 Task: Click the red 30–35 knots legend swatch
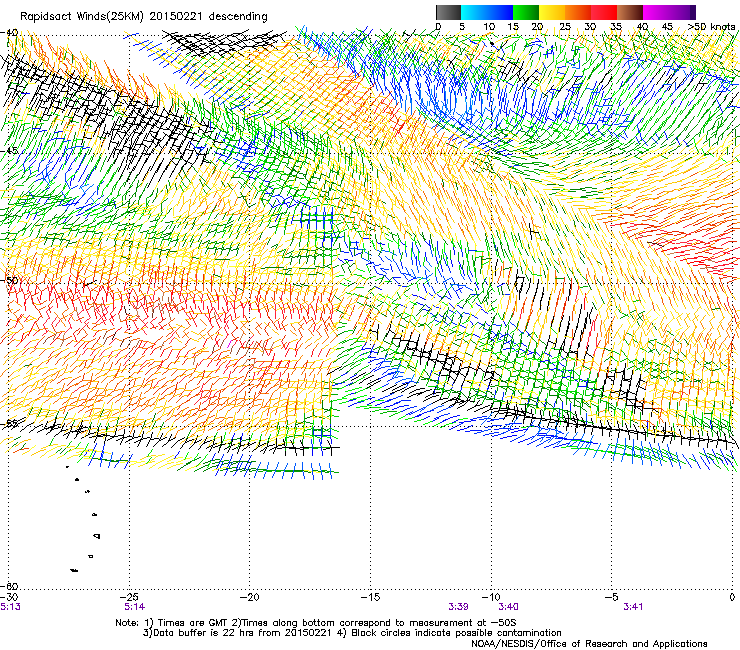604,12
